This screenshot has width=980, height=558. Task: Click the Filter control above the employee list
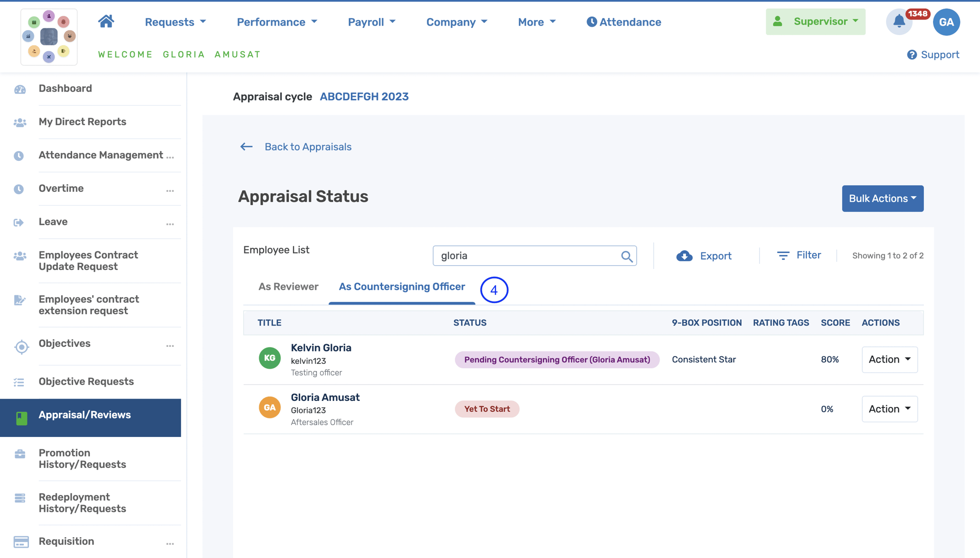800,255
